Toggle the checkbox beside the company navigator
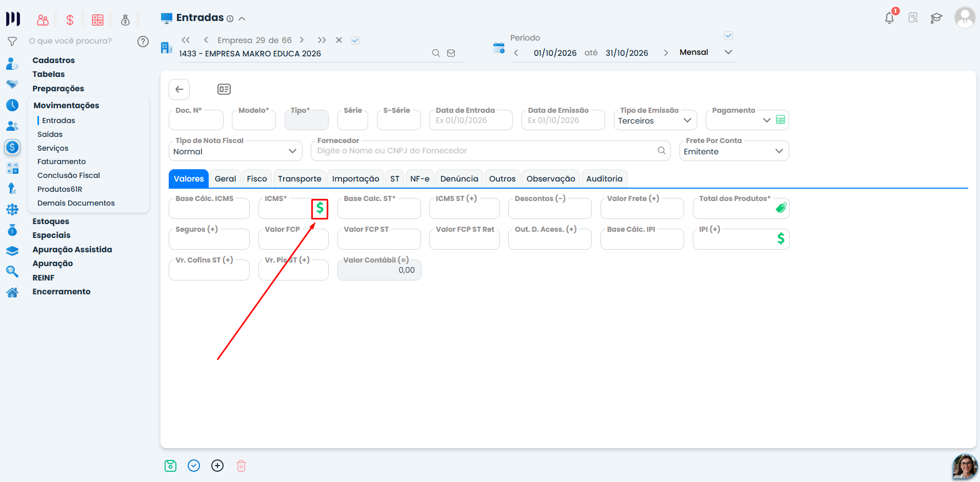 pos(355,41)
